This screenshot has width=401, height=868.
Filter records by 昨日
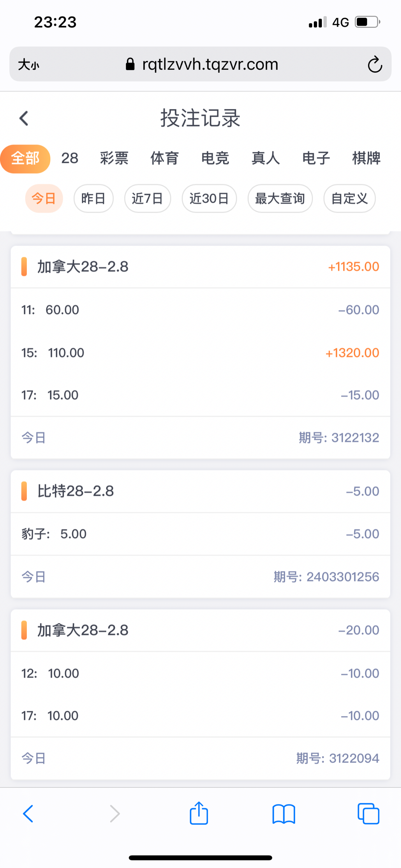click(93, 199)
